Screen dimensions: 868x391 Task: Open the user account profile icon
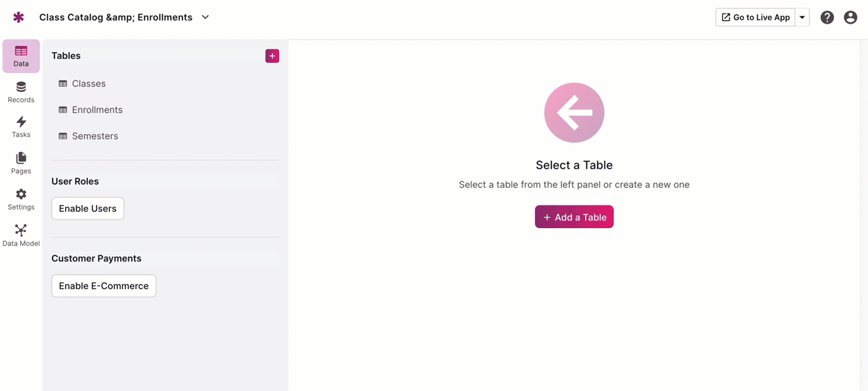click(850, 18)
